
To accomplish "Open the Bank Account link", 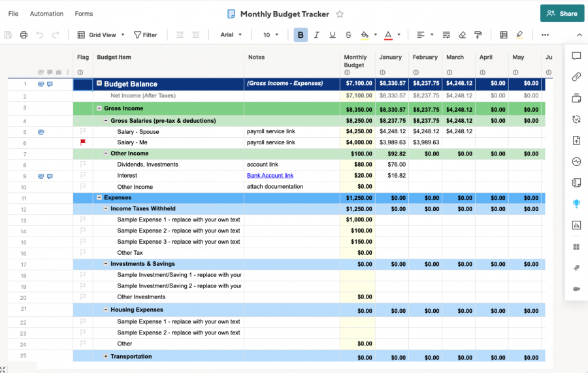I will (270, 176).
